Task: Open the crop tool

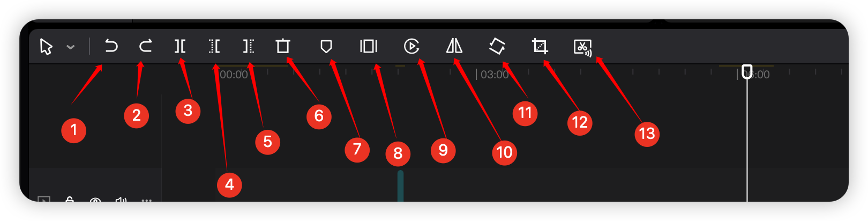Action: [x=540, y=46]
